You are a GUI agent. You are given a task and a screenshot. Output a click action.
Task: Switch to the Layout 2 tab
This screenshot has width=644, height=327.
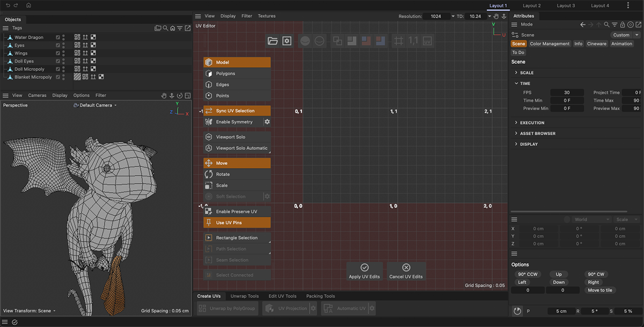click(532, 5)
